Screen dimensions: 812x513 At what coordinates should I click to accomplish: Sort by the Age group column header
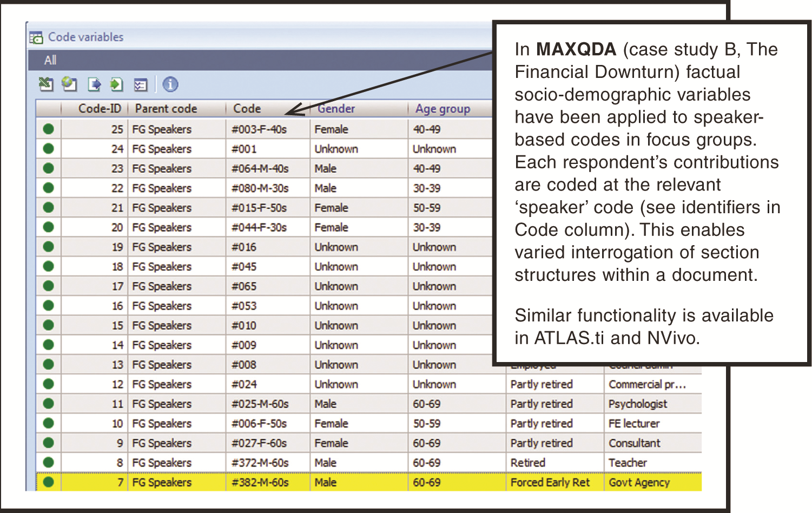pyautogui.click(x=450, y=109)
